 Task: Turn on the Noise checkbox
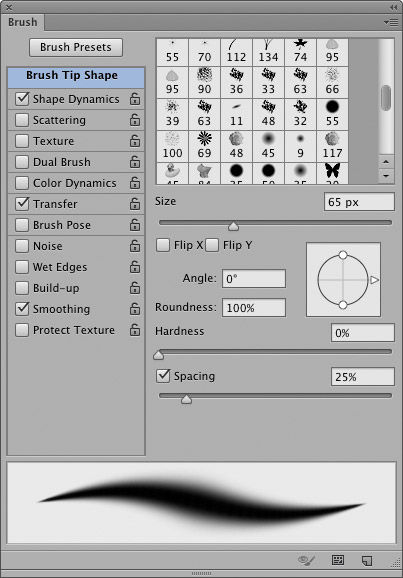click(x=22, y=246)
